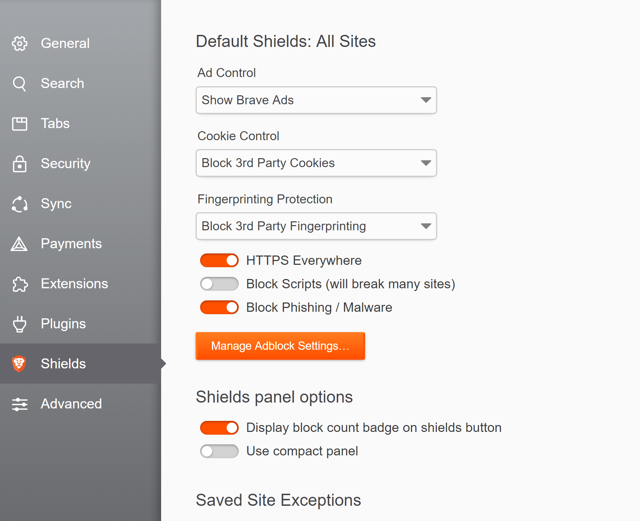Click the Brave lion Shields icon
Screen dimensions: 640x521
[19, 364]
